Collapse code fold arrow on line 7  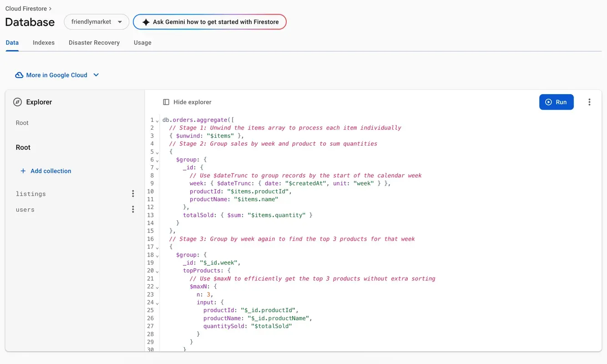pos(157,168)
